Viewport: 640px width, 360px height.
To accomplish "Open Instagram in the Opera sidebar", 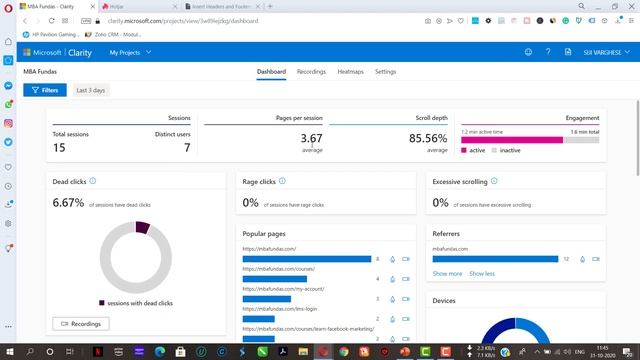I will (8, 123).
